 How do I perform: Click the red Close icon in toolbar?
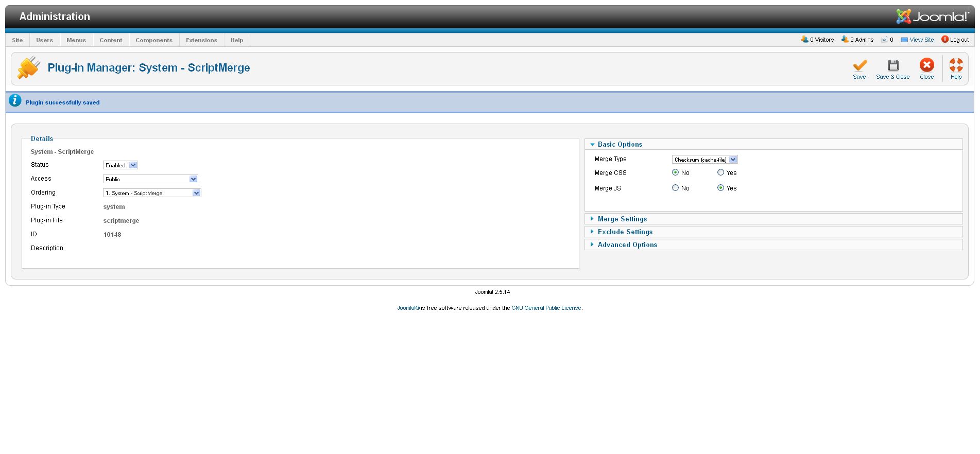point(926,65)
